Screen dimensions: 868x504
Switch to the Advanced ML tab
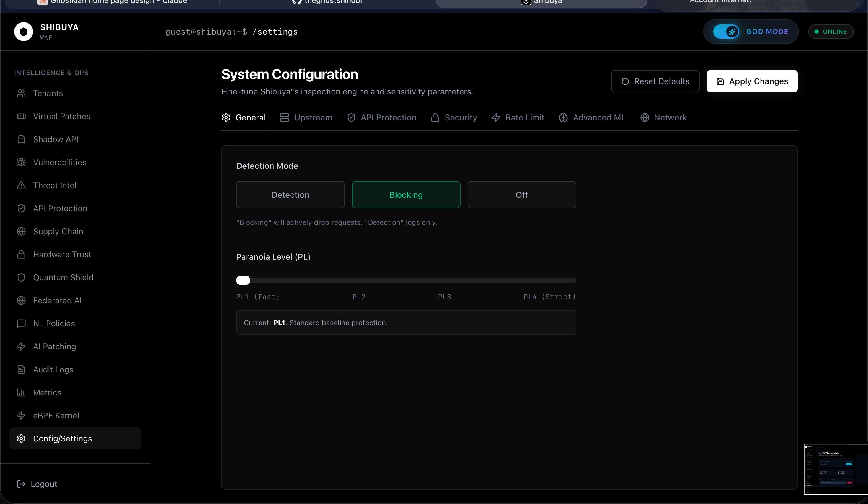click(x=592, y=118)
